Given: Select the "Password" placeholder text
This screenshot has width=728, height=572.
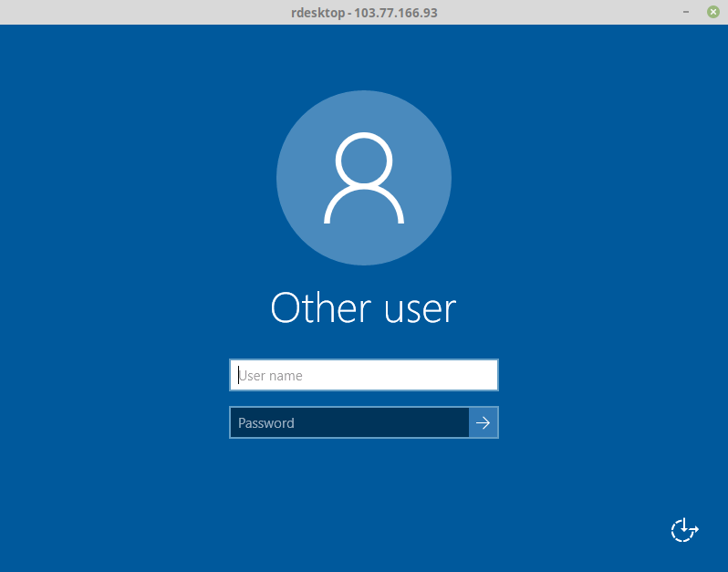Looking at the screenshot, I should pyautogui.click(x=266, y=422).
